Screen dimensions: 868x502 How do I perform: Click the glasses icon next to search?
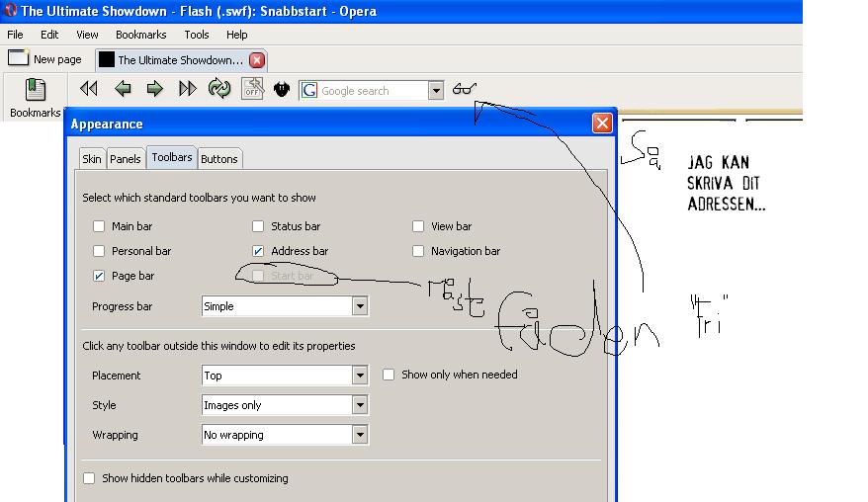click(x=464, y=89)
